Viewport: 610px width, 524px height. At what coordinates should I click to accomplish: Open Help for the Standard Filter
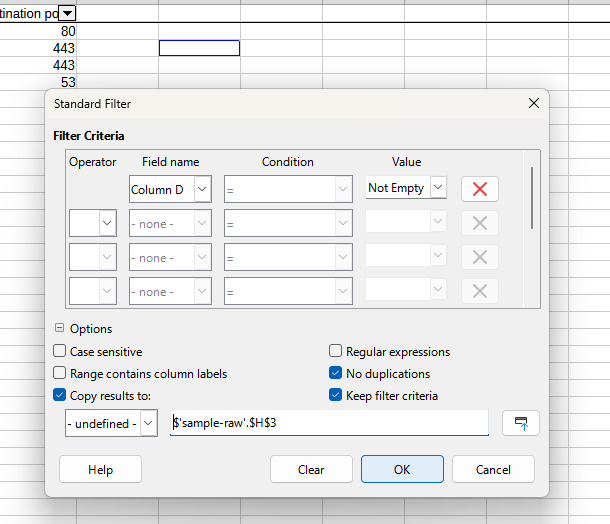click(x=100, y=469)
